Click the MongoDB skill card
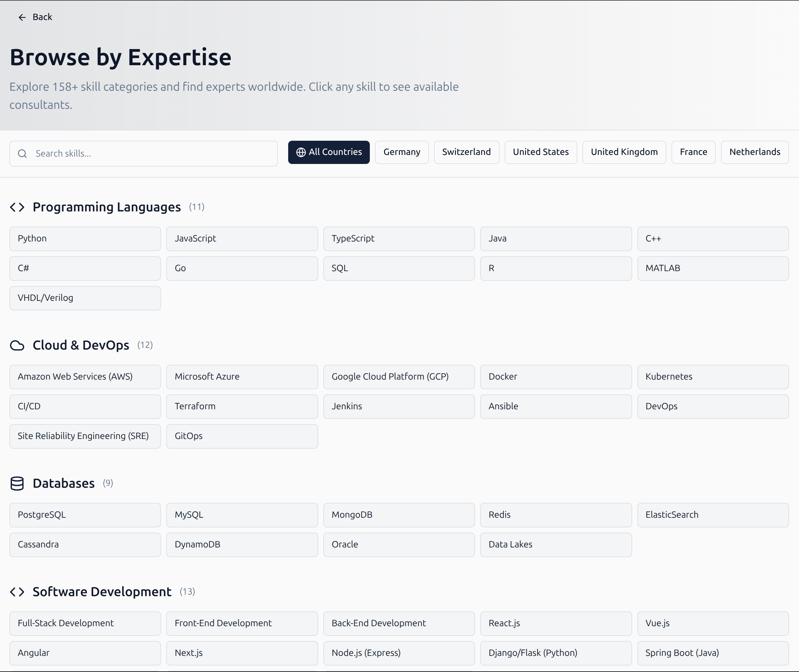The width and height of the screenshot is (799, 672). [399, 515]
